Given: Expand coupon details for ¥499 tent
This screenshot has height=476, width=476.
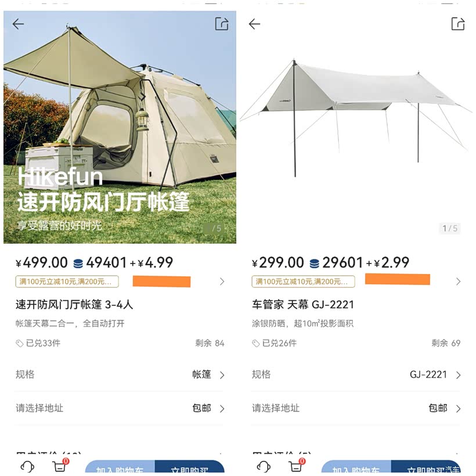Looking at the screenshot, I should click(x=222, y=282).
